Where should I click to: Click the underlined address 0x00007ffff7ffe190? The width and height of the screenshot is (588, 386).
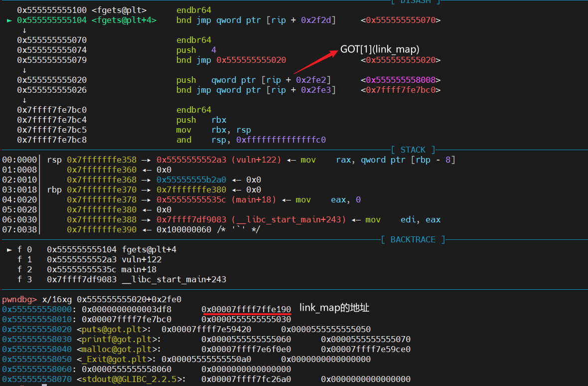coord(246,309)
